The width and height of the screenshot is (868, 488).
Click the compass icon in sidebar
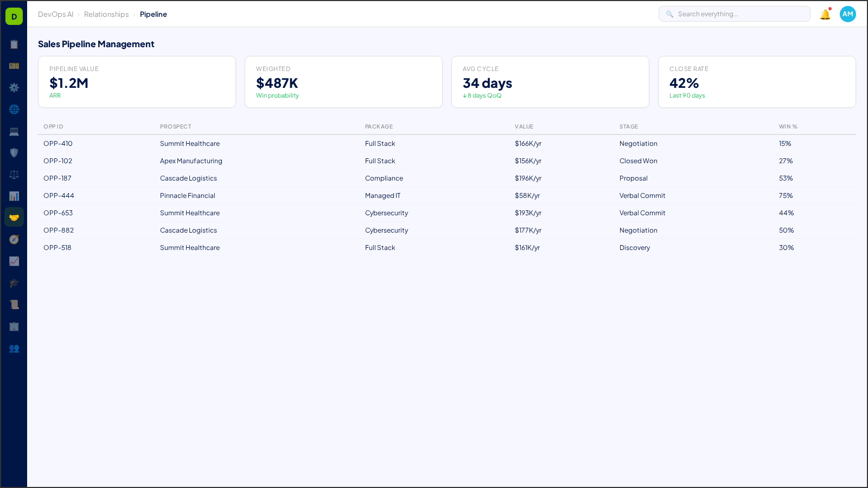tap(14, 239)
